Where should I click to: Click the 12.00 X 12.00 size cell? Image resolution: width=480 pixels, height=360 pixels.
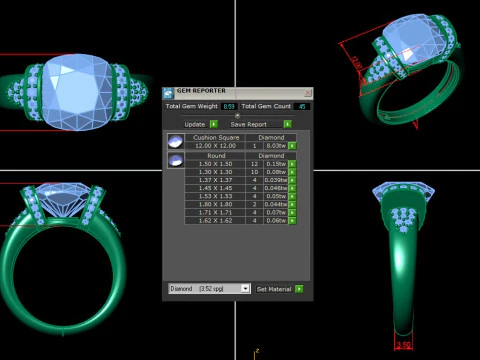215,146
